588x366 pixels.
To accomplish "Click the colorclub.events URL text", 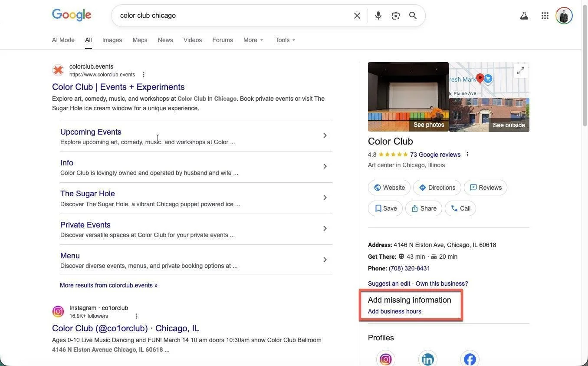I will 102,75.
